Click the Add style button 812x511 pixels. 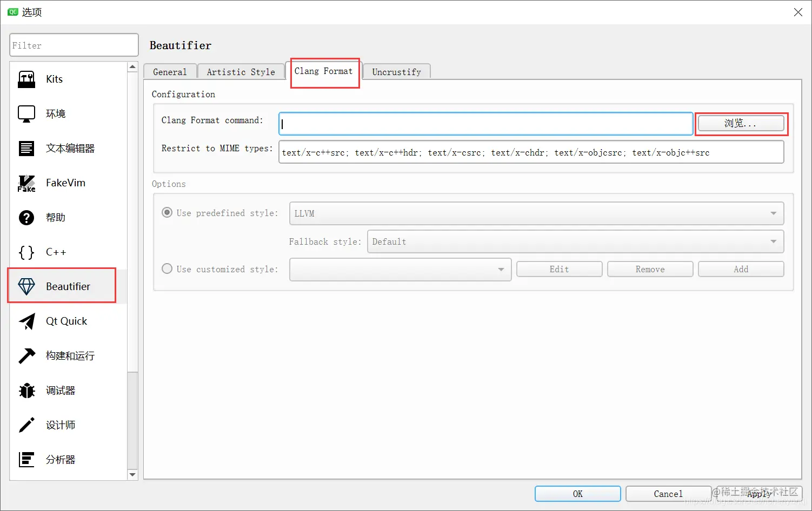(x=741, y=269)
